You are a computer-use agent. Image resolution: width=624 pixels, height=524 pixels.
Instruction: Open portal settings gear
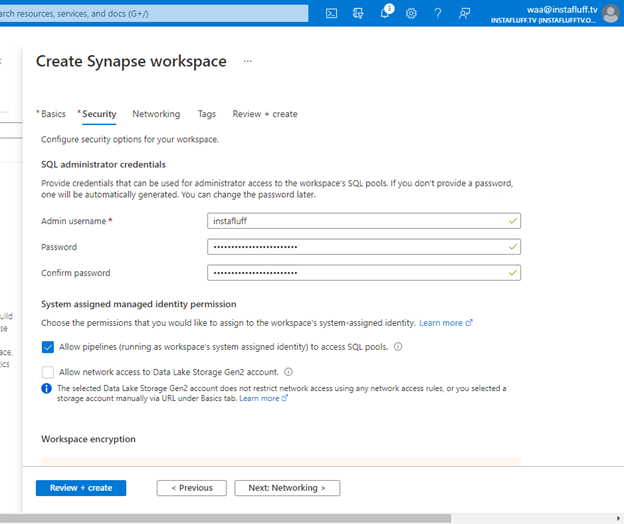pyautogui.click(x=411, y=14)
